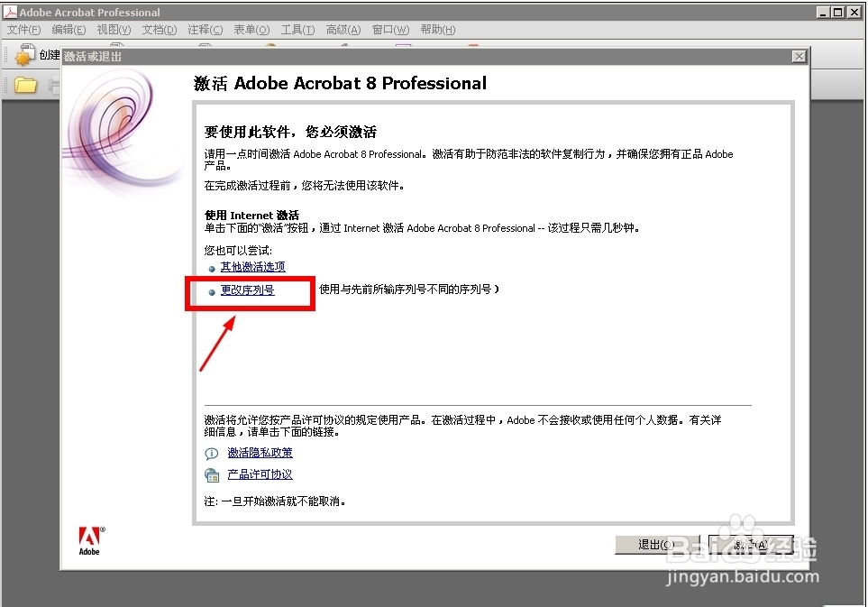Viewport: 868px width, 607px height.
Task: Click the Acrobat icon in the title bar
Action: click(8, 12)
